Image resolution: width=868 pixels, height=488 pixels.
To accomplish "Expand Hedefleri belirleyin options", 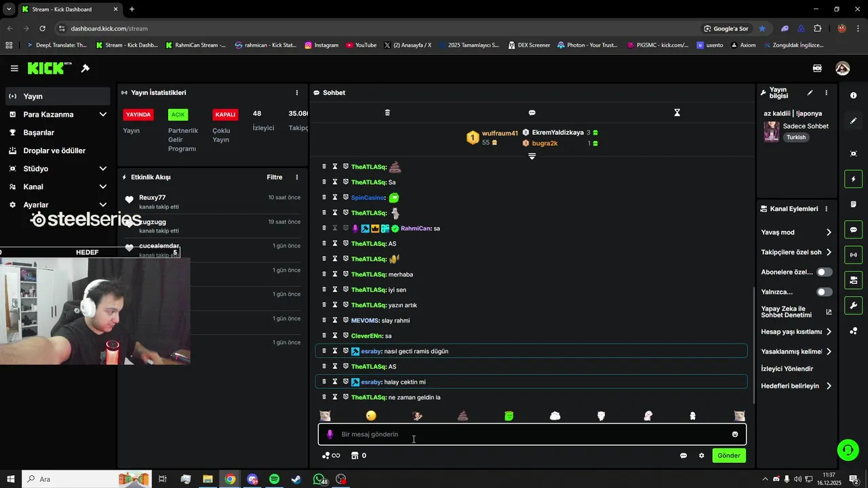I will (797, 386).
